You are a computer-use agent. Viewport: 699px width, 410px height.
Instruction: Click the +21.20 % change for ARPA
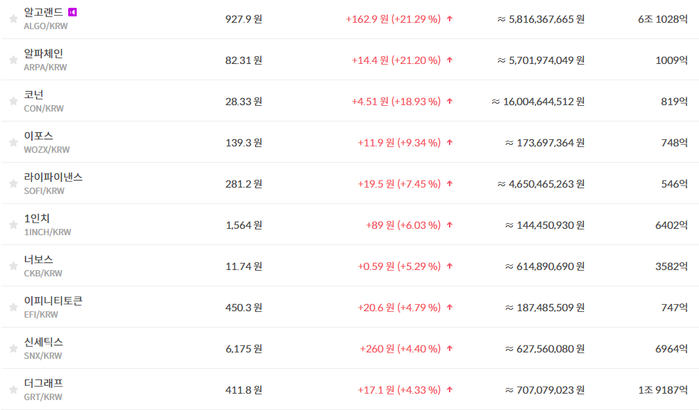416,60
